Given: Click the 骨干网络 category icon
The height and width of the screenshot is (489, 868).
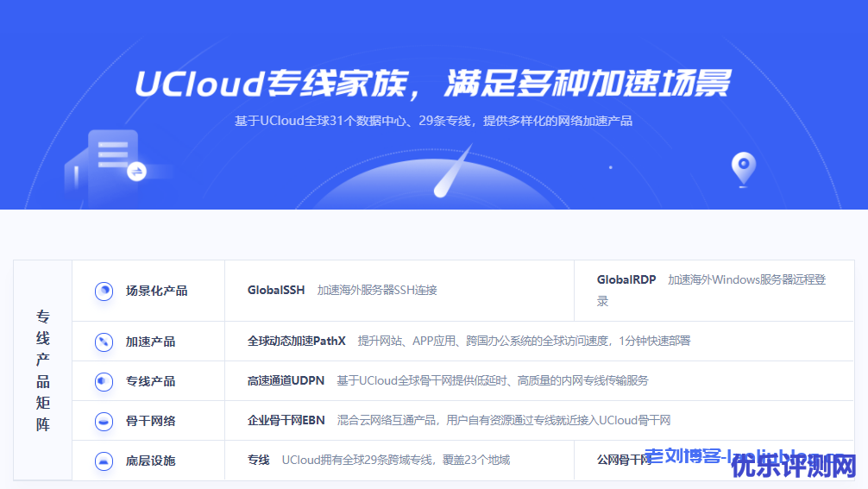Looking at the screenshot, I should 104,422.
